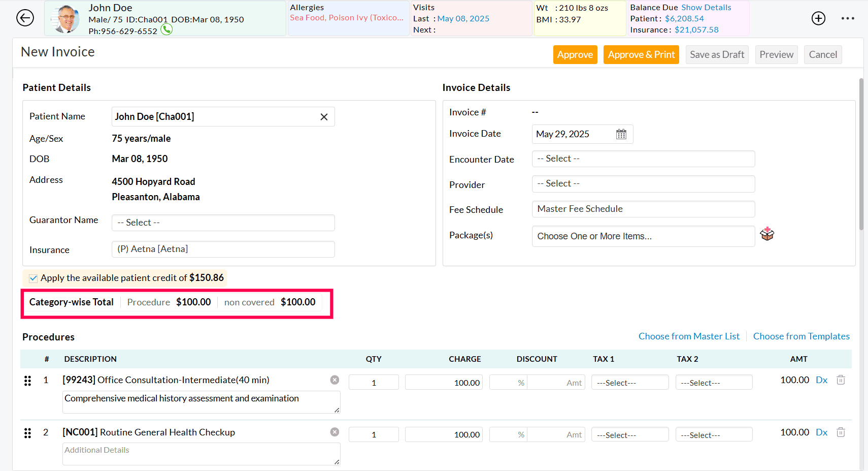Expand the Tax 1 dropdown for first procedure
The width and height of the screenshot is (868, 471).
[630, 382]
